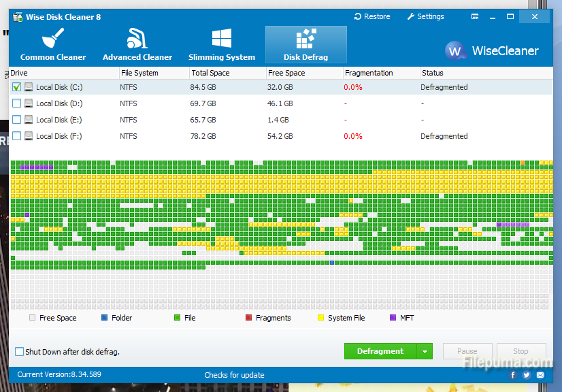Select the Local Disk (E:) checkbox
The image size is (562, 392).
(x=16, y=120)
